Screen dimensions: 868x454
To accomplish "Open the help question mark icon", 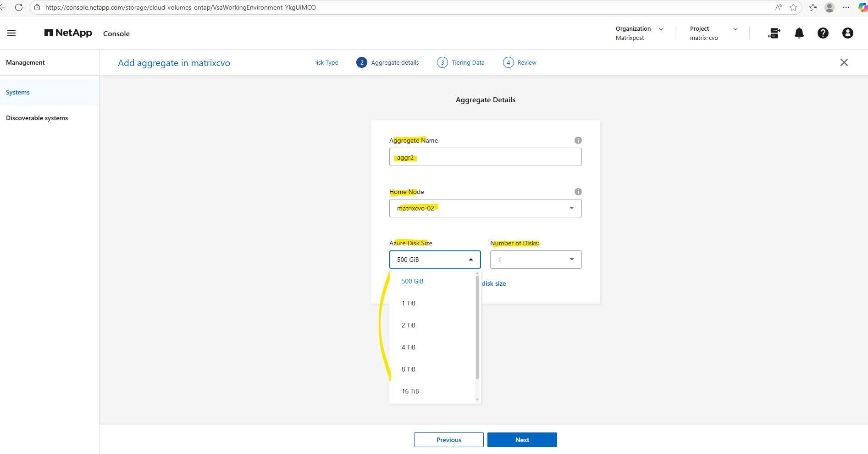I will (823, 33).
